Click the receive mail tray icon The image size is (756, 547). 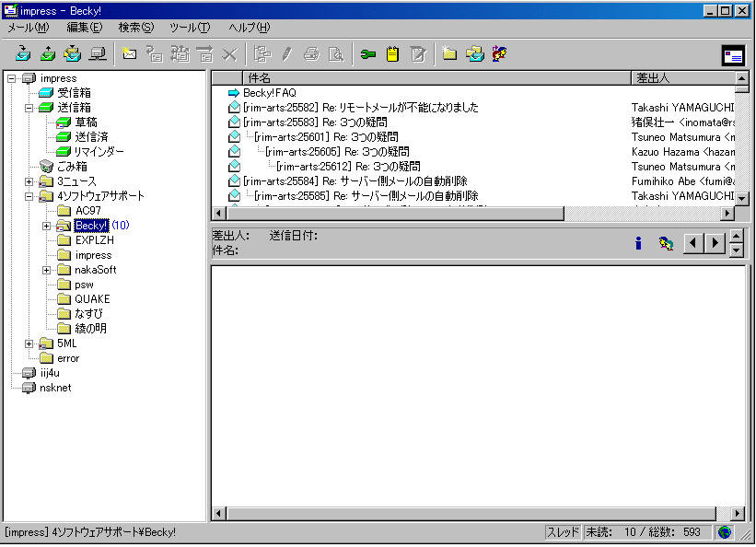click(22, 53)
